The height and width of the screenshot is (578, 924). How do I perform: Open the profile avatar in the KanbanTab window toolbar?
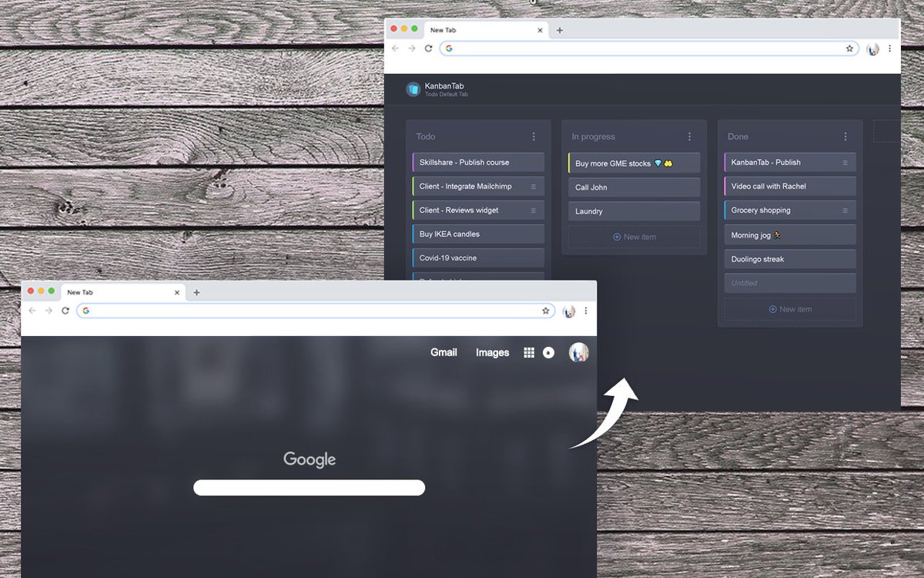pos(872,49)
